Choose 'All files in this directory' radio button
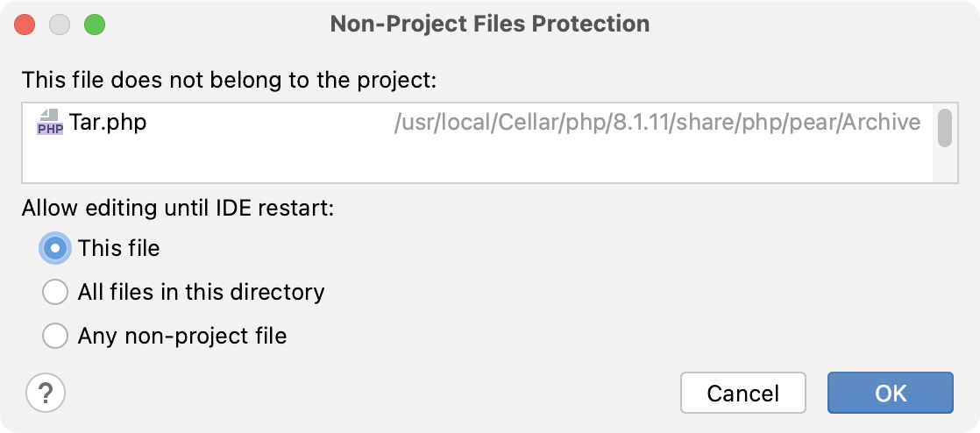 pyautogui.click(x=55, y=292)
